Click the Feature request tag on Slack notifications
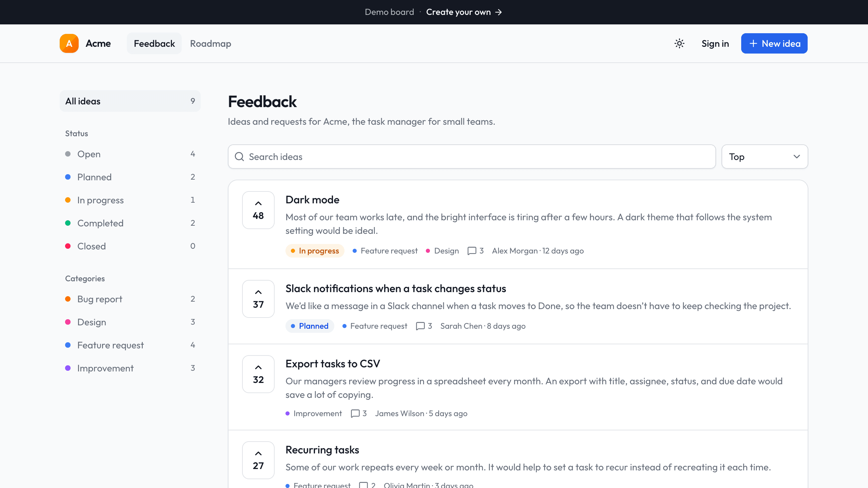The height and width of the screenshot is (488, 868). point(375,326)
